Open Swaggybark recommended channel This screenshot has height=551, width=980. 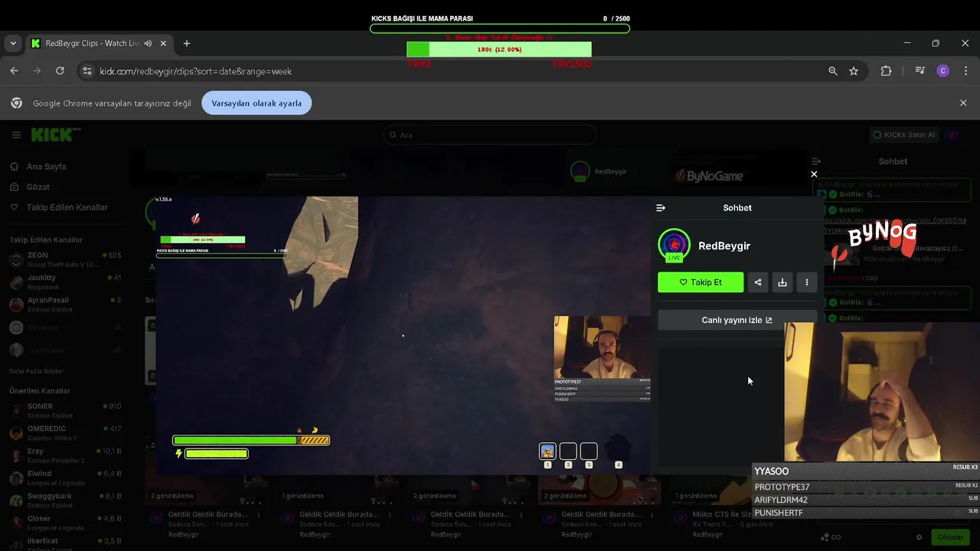(64, 500)
